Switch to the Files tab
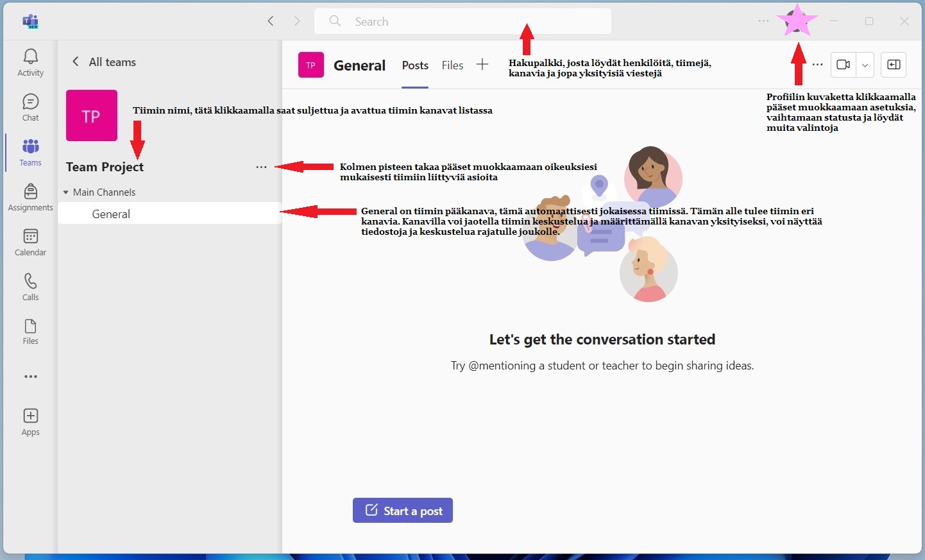925x560 pixels. click(452, 65)
